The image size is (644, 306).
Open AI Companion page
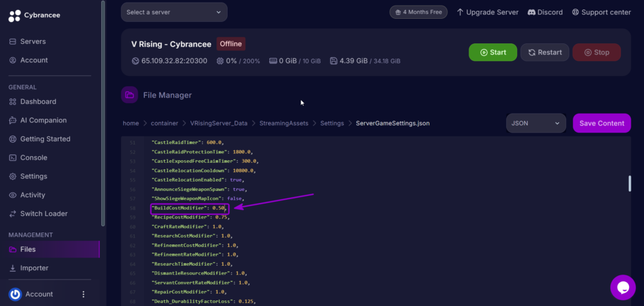37,120
